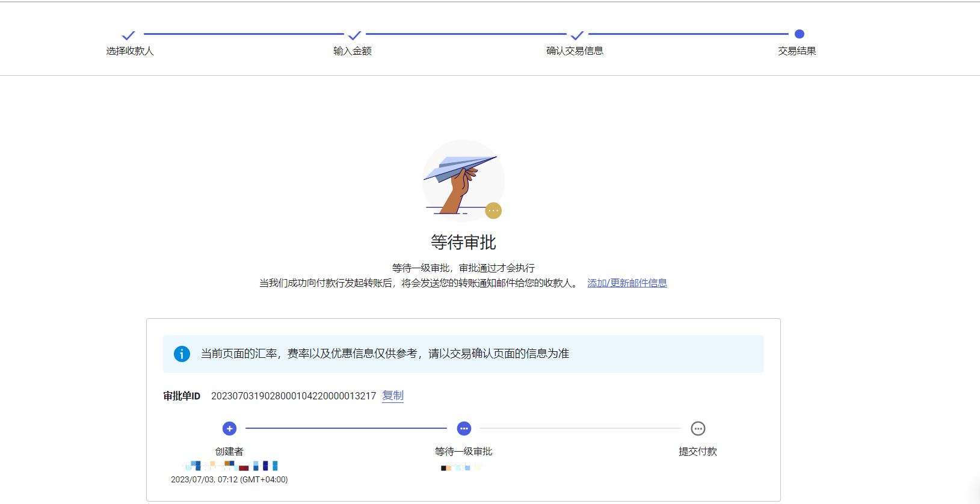Select the 选择收款人 step label
Image resolution: width=980 pixels, height=504 pixels.
130,51
